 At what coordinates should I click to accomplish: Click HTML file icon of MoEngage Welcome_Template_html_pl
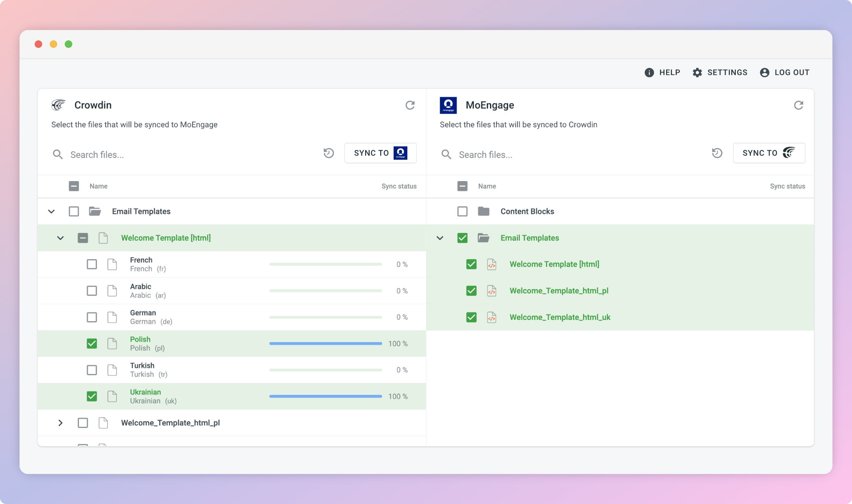click(x=492, y=291)
